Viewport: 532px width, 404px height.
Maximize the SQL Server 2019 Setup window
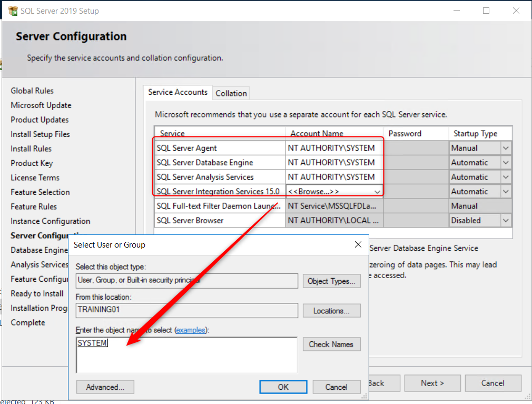pos(486,11)
